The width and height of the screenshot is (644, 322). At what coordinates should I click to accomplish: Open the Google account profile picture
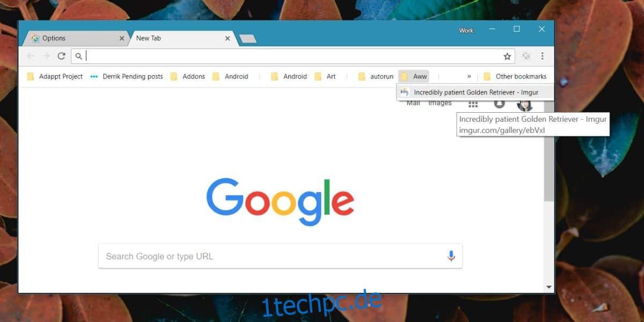[525, 104]
